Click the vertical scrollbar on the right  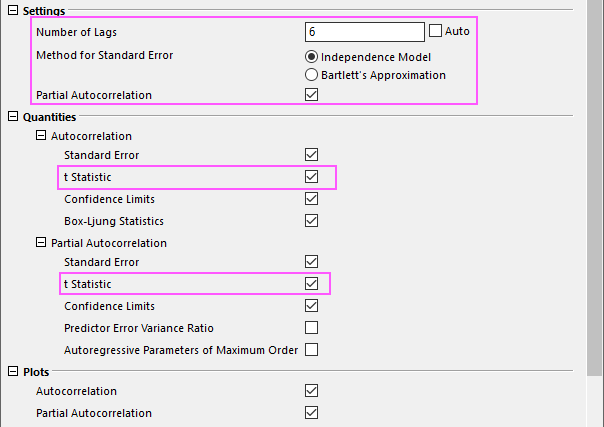(594, 189)
